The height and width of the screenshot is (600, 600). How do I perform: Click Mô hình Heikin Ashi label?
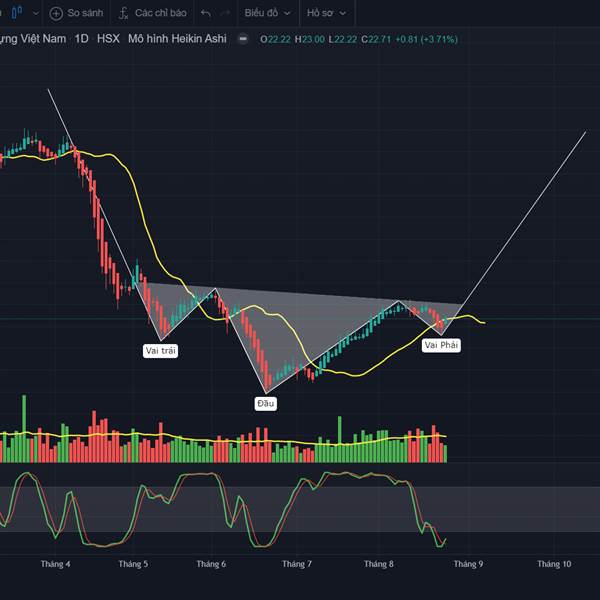[x=177, y=39]
